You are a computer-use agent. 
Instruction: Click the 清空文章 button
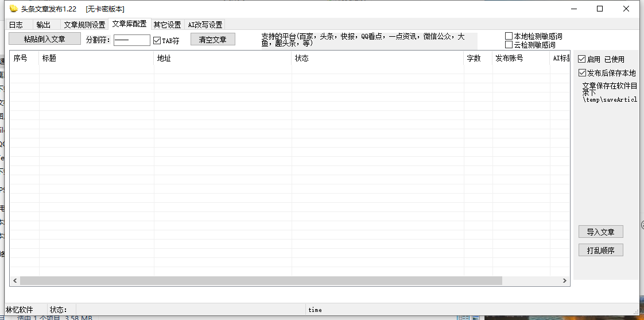coord(212,40)
